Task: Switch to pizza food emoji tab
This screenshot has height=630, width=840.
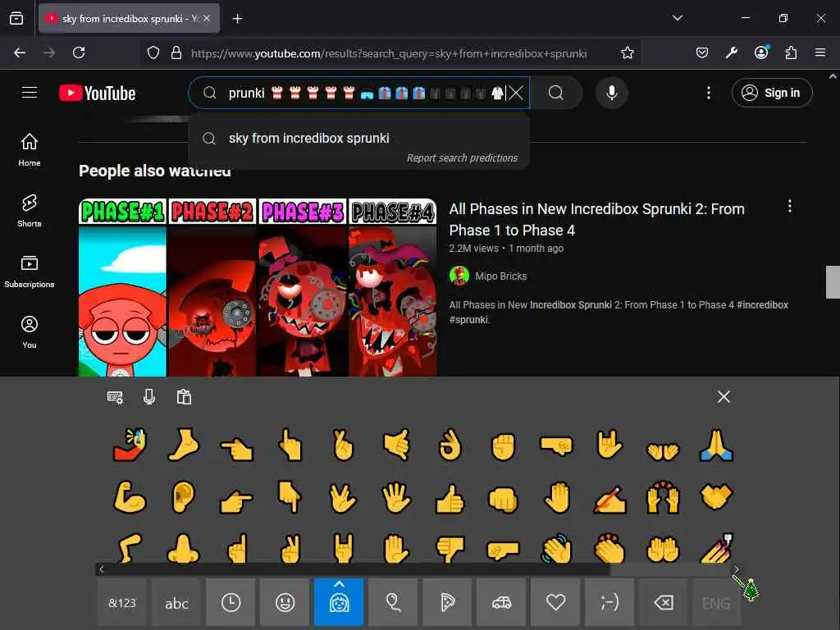Action: (x=447, y=602)
